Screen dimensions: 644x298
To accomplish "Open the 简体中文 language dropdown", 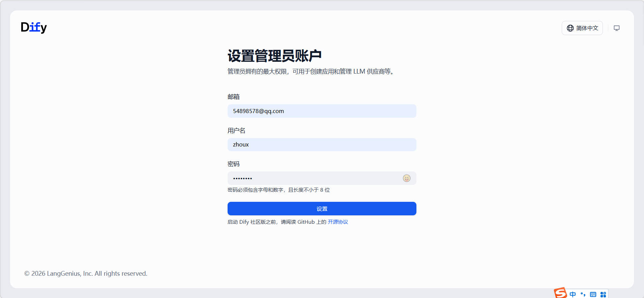I will click(x=582, y=28).
